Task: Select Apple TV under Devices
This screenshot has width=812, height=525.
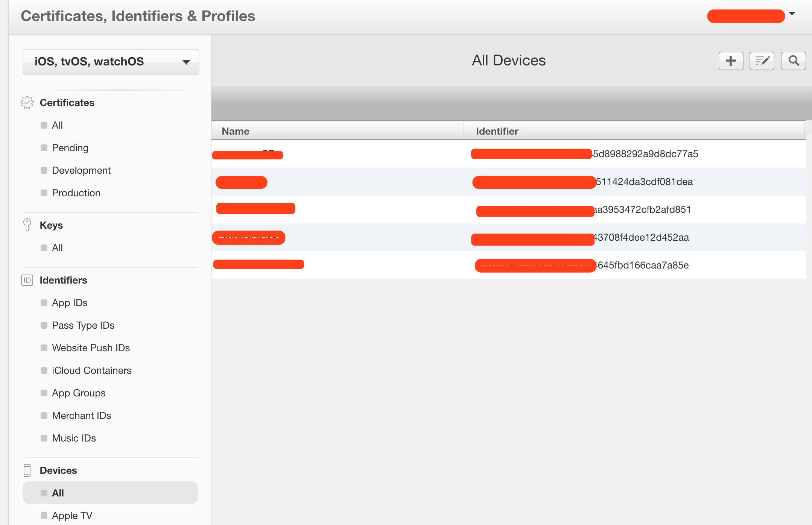Action: [72, 515]
